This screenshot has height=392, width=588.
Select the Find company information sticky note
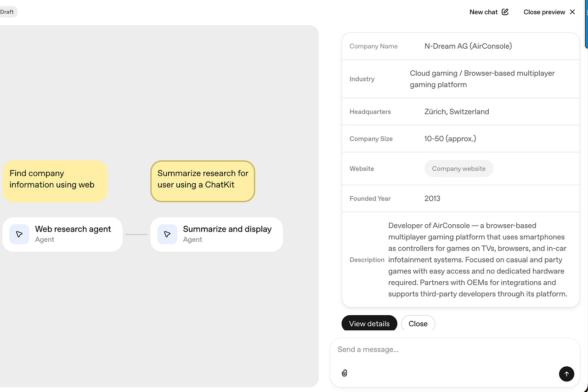(x=55, y=181)
